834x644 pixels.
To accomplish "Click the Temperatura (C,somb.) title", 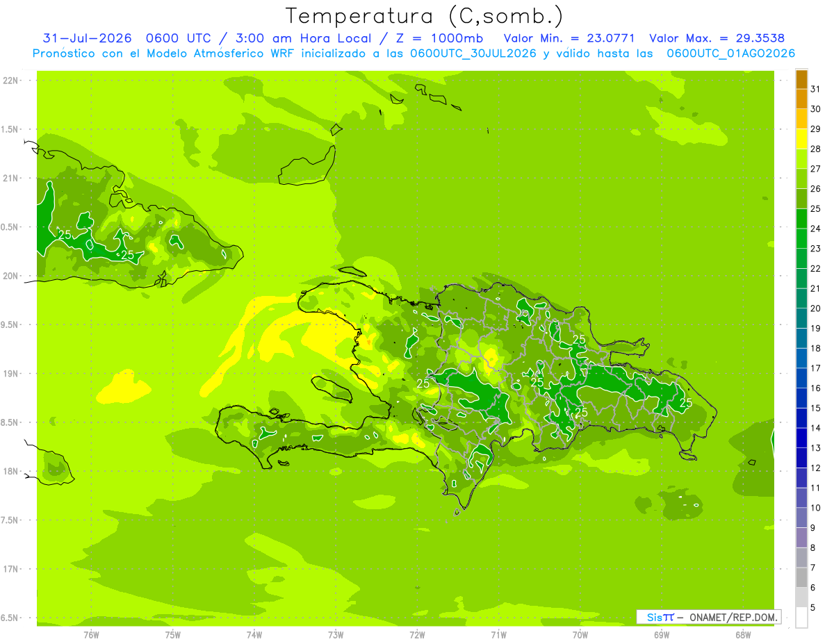I will pos(425,16).
